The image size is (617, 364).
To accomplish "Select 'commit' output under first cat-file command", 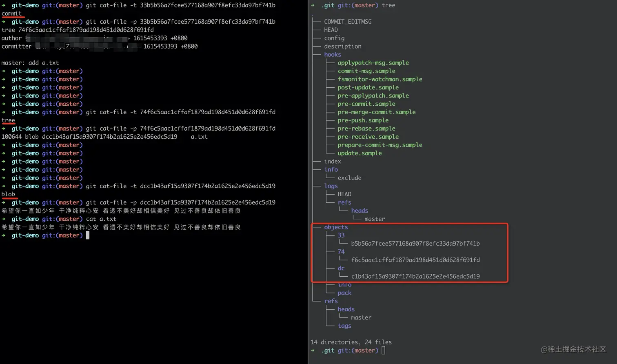I will pyautogui.click(x=11, y=13).
